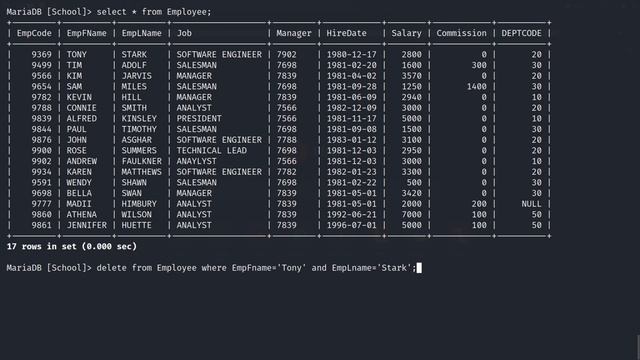Click first name WENDY
640x360 pixels.
[79, 182]
